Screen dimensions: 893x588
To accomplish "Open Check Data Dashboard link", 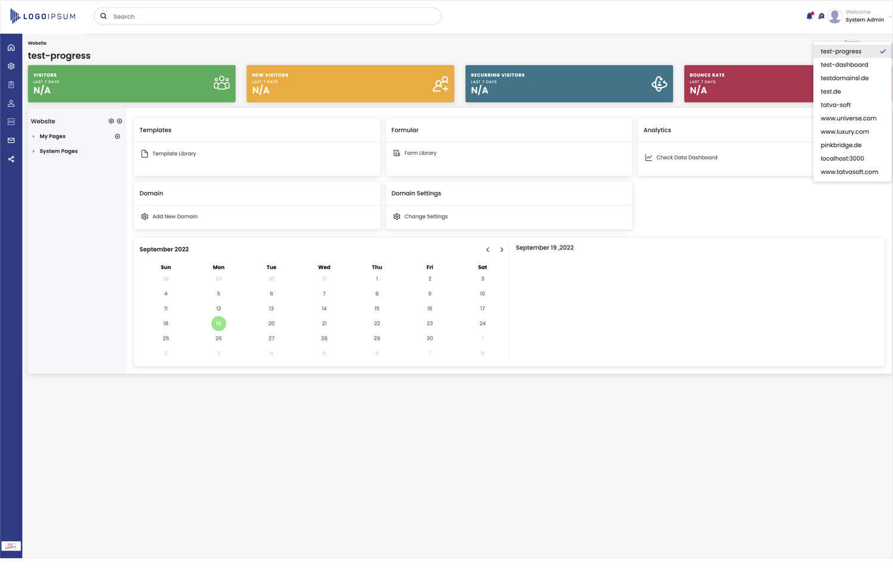I will point(686,158).
